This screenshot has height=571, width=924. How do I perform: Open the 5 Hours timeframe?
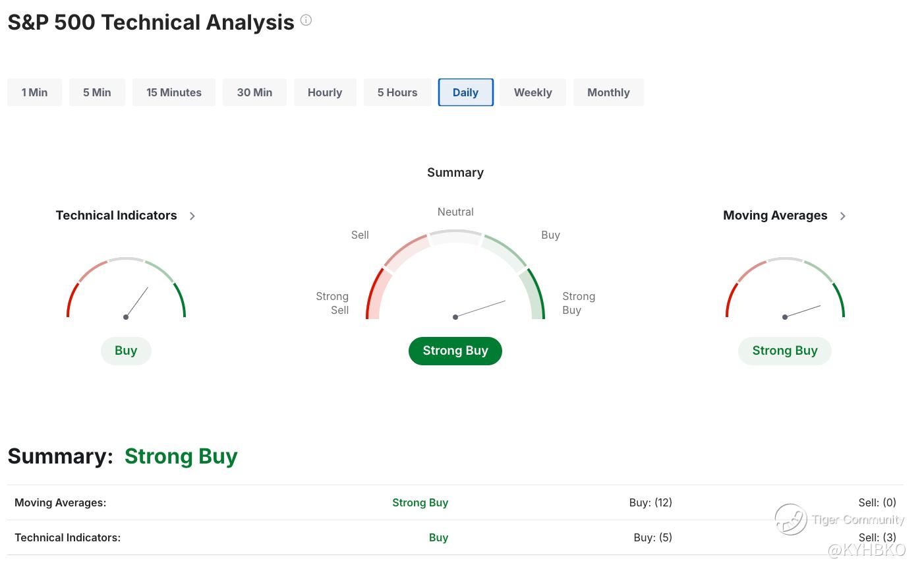click(x=397, y=92)
